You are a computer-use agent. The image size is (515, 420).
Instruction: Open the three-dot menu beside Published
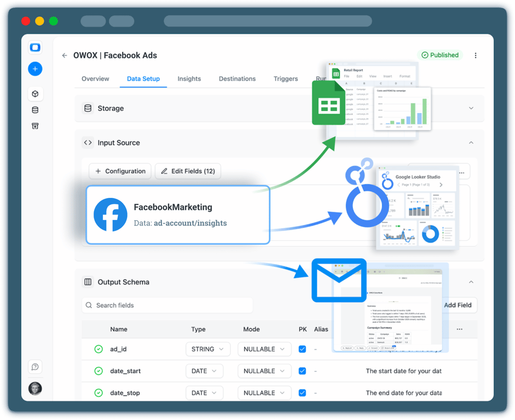[x=475, y=55]
